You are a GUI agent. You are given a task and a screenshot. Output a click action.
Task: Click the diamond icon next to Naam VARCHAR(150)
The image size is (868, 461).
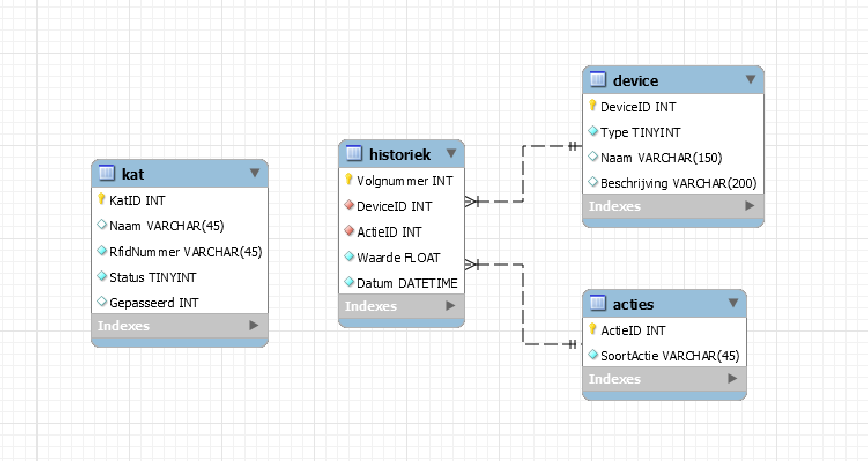[593, 157]
